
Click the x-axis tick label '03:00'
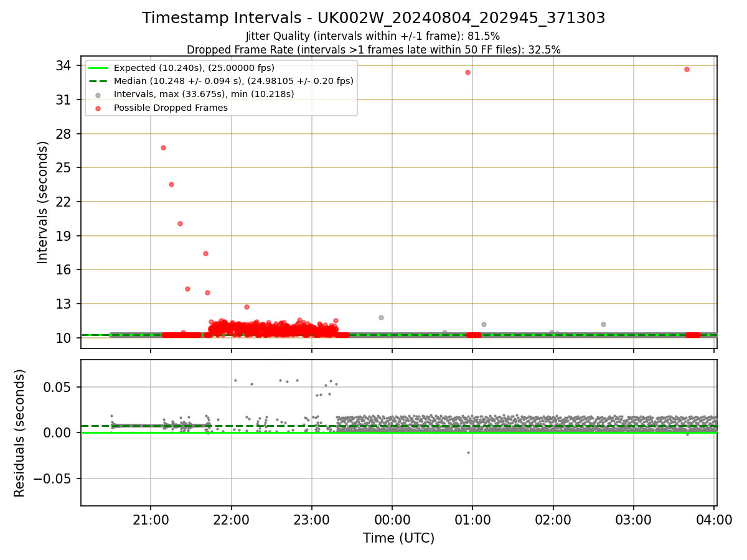coord(634,520)
